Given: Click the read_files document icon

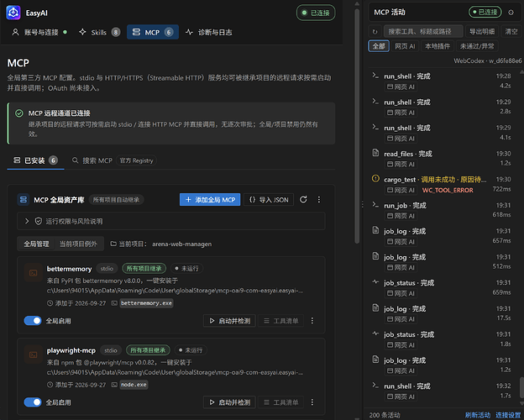Looking at the screenshot, I should click(375, 153).
